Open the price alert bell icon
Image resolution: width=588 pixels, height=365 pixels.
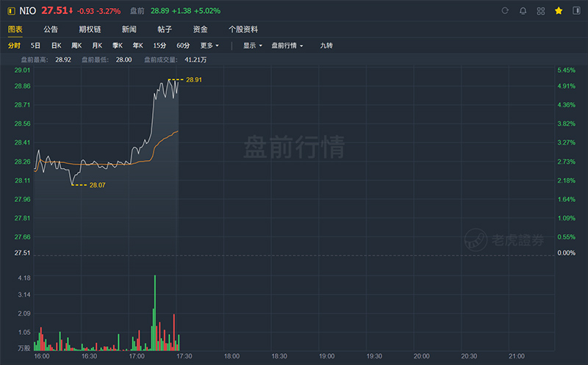pyautogui.click(x=523, y=11)
